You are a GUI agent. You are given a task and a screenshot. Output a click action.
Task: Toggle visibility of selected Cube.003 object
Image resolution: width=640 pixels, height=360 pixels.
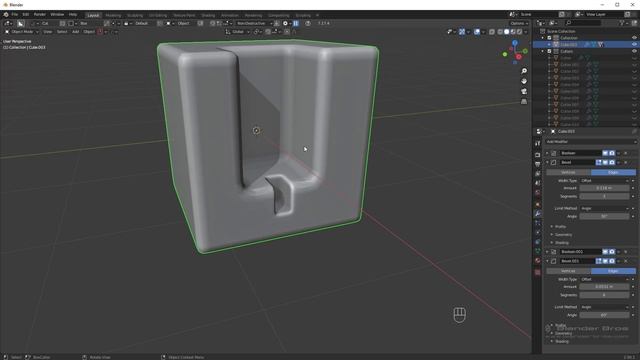point(634,44)
